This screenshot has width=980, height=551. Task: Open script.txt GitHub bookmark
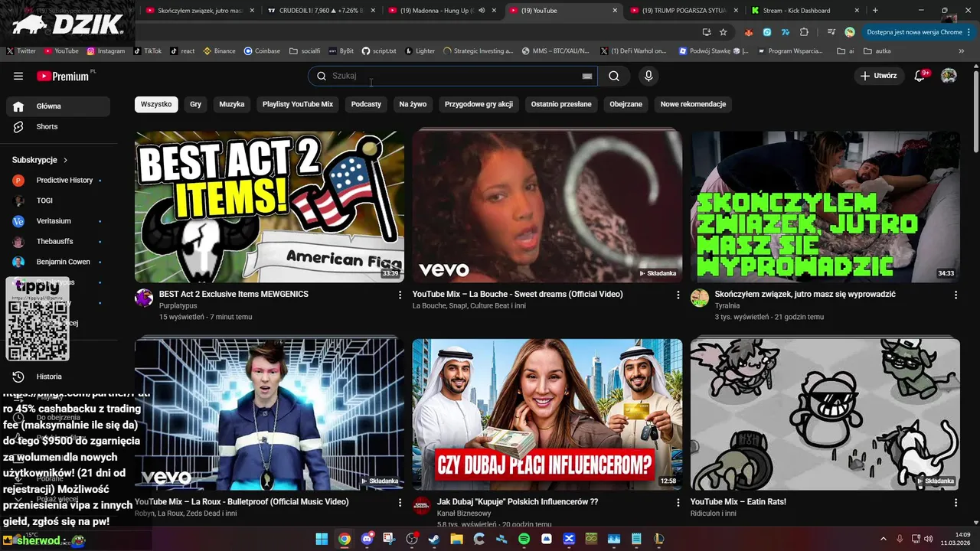pos(379,51)
